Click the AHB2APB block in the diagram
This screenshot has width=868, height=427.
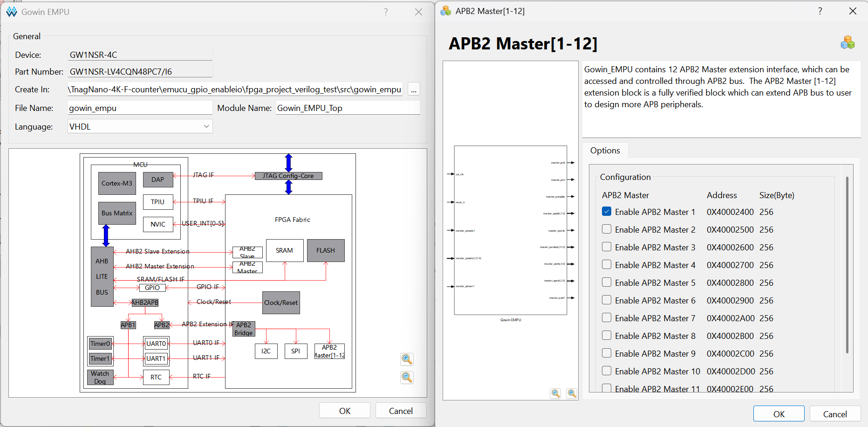pos(145,303)
